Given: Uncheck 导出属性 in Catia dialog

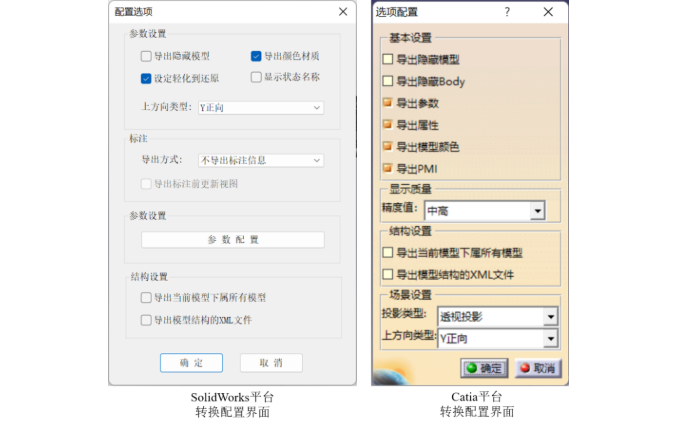Looking at the screenshot, I should pyautogui.click(x=388, y=125).
